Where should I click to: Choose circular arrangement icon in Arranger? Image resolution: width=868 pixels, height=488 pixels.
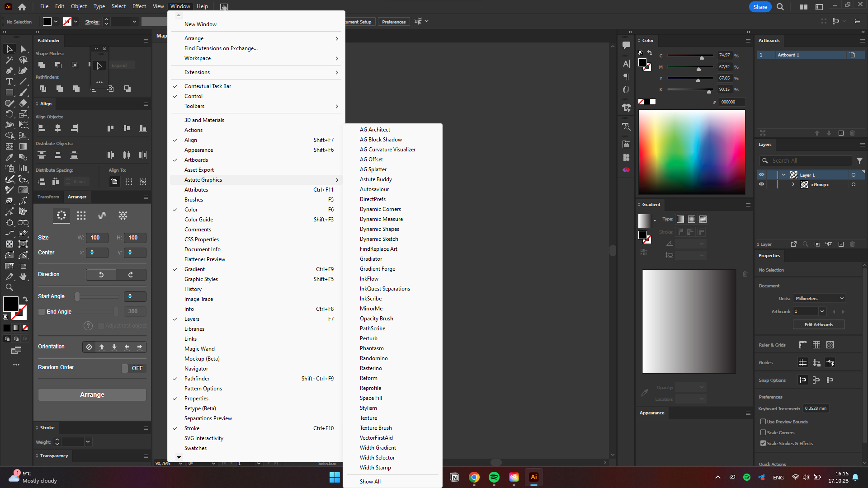click(x=61, y=216)
